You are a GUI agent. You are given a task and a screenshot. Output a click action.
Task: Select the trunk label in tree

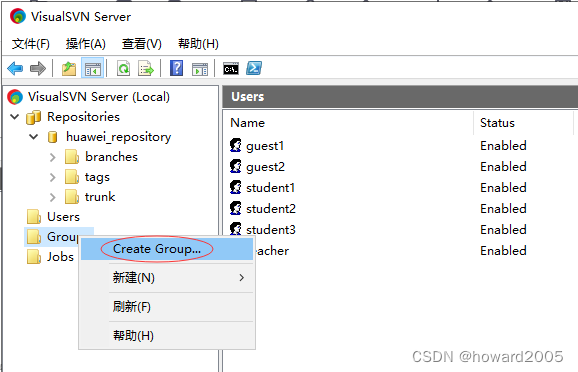tap(100, 197)
